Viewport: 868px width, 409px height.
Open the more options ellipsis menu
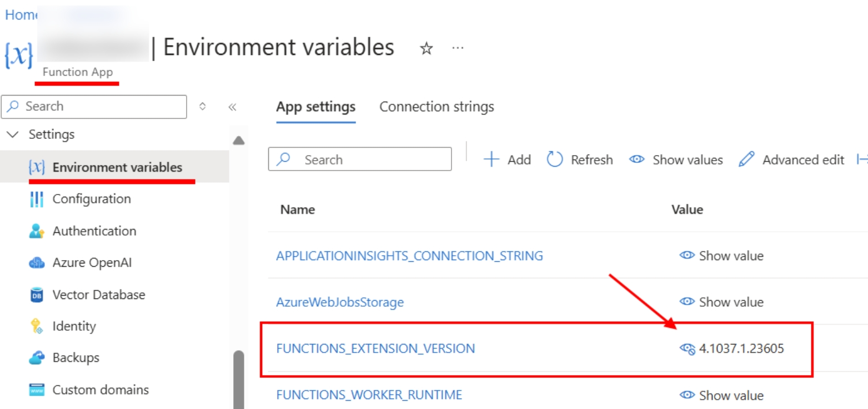point(458,48)
